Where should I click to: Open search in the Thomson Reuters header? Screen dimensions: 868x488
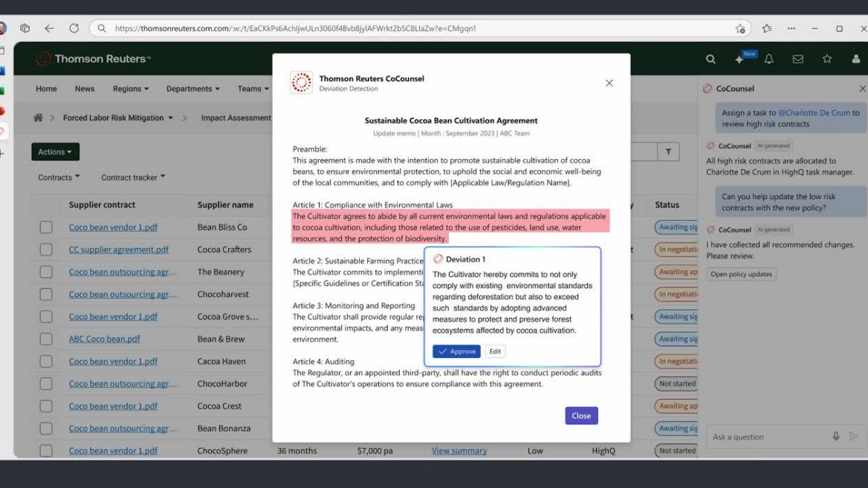(710, 59)
